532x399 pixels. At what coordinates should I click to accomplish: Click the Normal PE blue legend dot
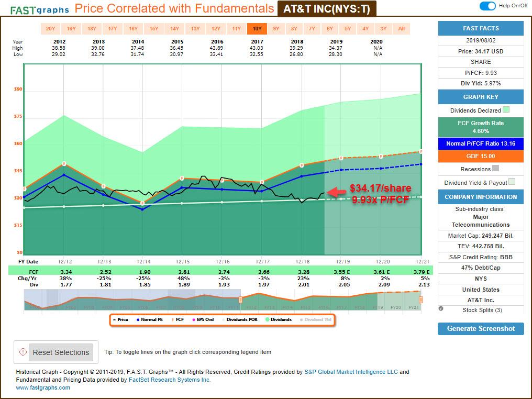pos(138,318)
